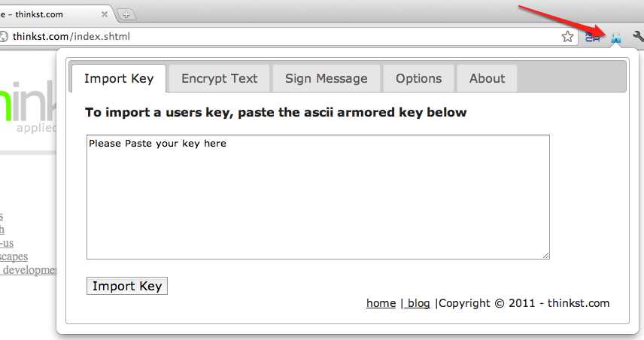This screenshot has height=340, width=644.
Task: Click inside the key paste text area
Action: tap(317, 197)
